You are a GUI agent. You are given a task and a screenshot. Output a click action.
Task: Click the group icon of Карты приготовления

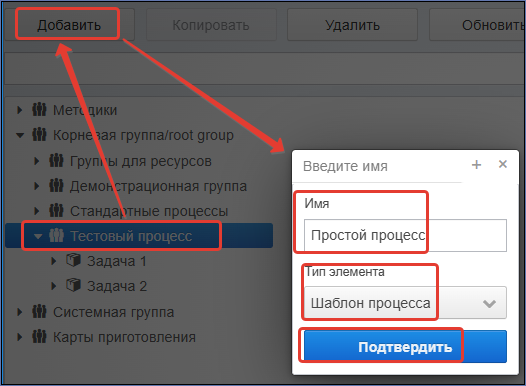(39, 337)
